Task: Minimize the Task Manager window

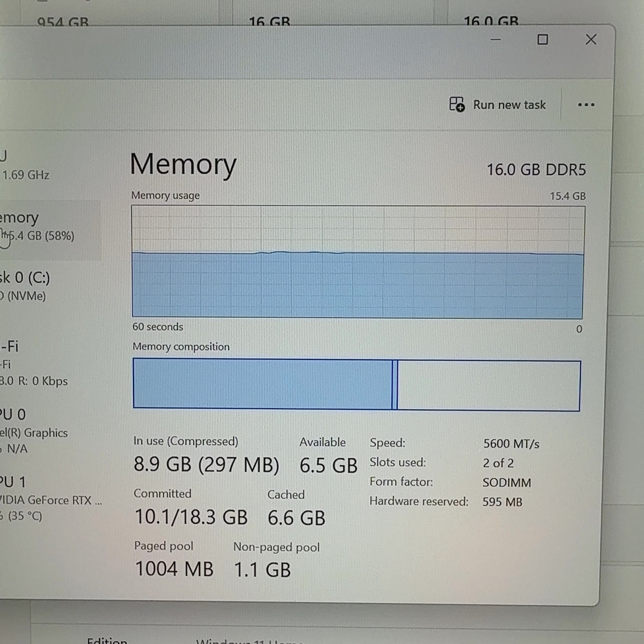Action: click(x=496, y=39)
